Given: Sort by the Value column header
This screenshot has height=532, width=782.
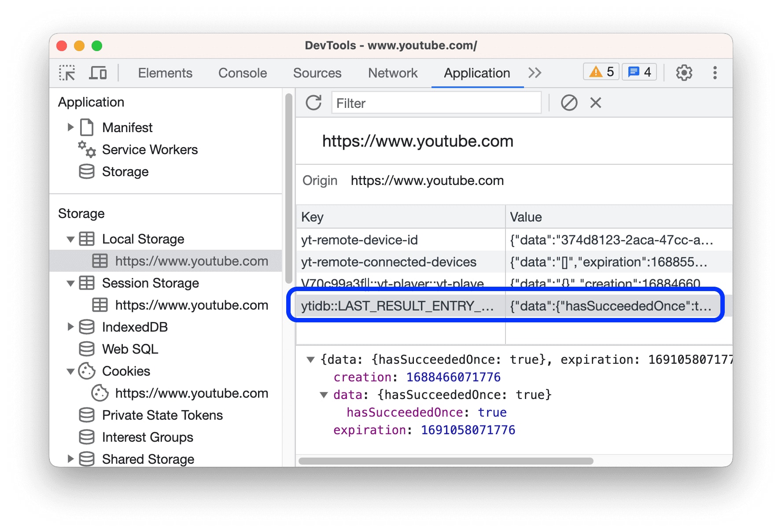Looking at the screenshot, I should click(x=619, y=217).
